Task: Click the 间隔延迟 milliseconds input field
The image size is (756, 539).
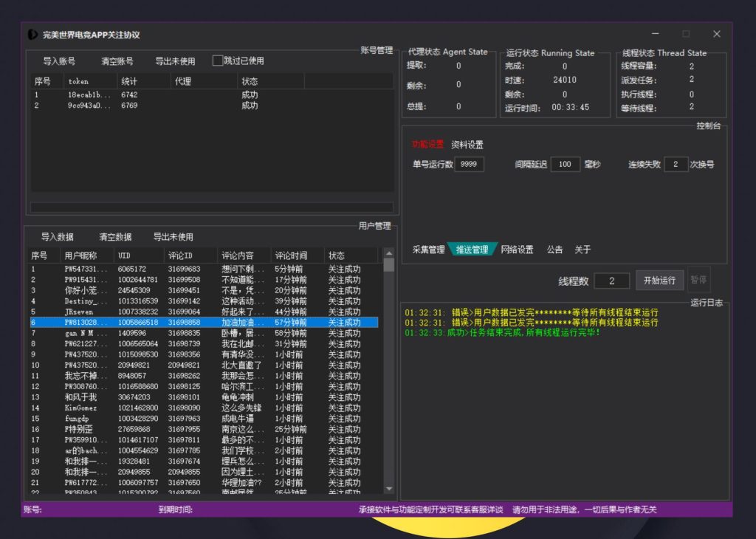Action: click(565, 165)
